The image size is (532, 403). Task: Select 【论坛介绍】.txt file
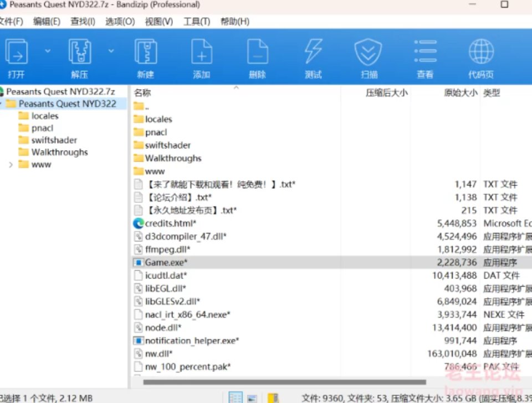[x=178, y=197]
